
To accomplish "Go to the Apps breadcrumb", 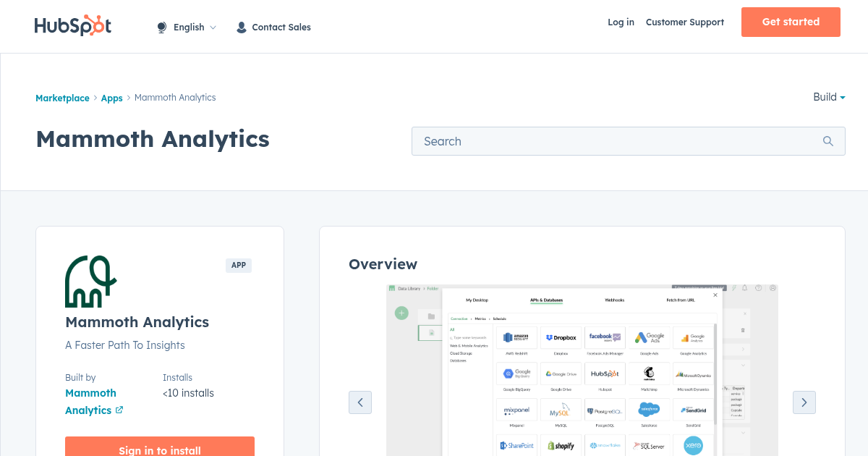I will click(111, 98).
